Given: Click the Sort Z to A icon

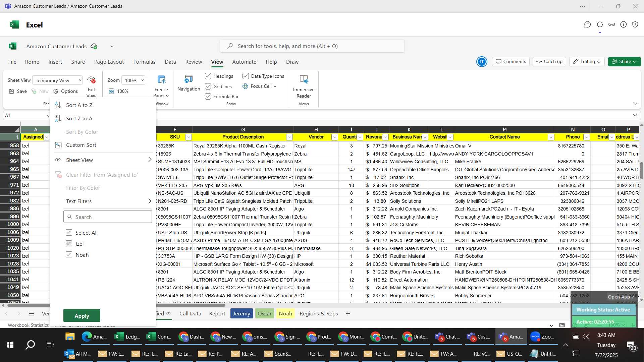Looking at the screenshot, I should click(x=58, y=118).
